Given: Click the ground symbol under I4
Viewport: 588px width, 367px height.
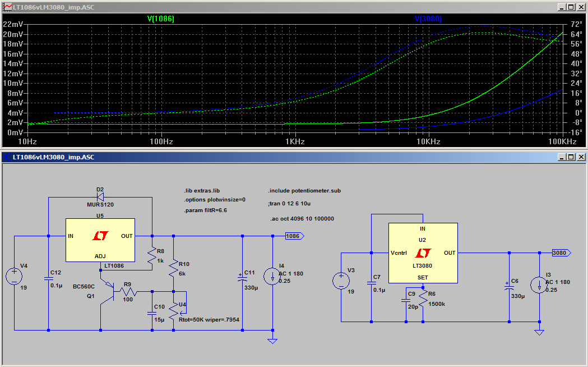Looking at the screenshot, I should coord(272,341).
